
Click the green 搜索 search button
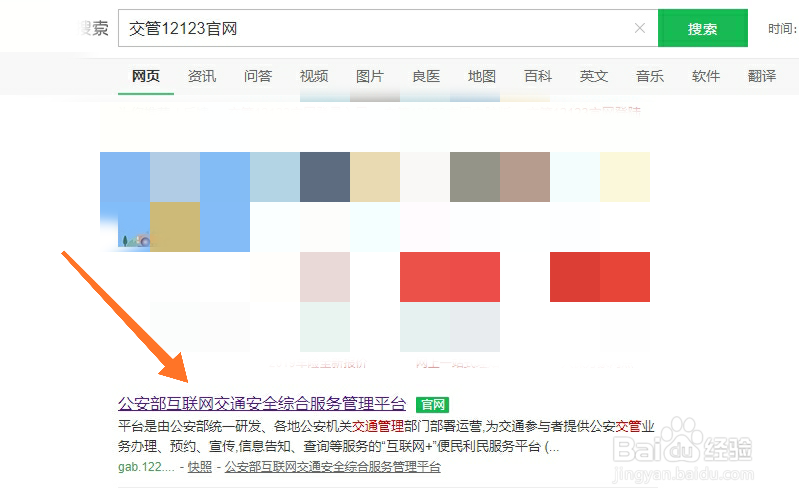pos(703,28)
